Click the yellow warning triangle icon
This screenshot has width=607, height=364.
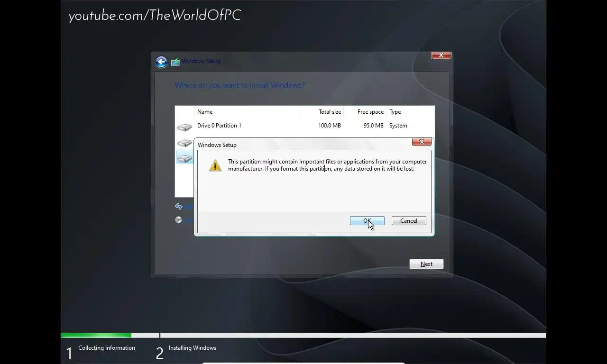pos(215,165)
